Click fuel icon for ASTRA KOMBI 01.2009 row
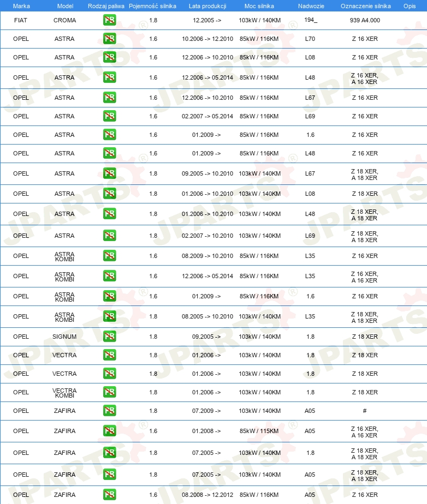This screenshot has width=427, height=504. click(x=109, y=296)
